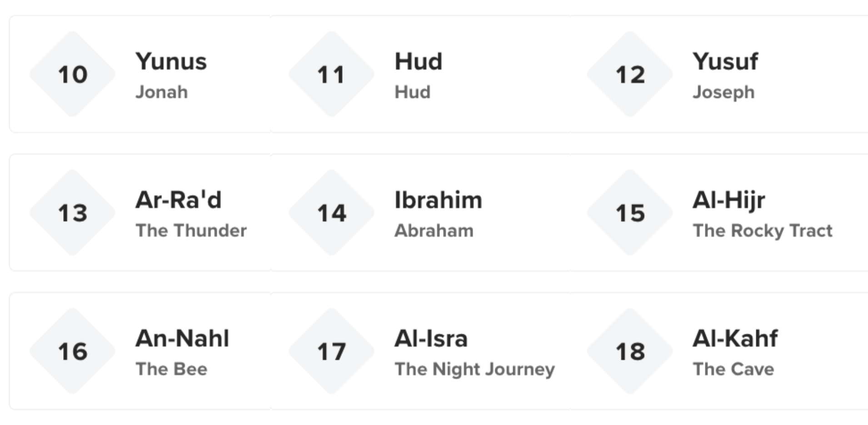Click "The Night Journey" translation text
868x425 pixels.
474,369
